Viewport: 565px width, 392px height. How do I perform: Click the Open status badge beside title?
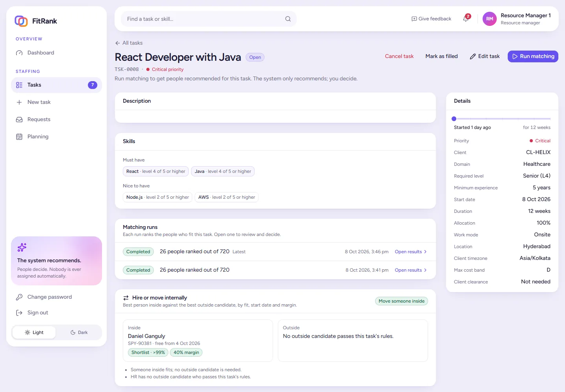coord(255,57)
